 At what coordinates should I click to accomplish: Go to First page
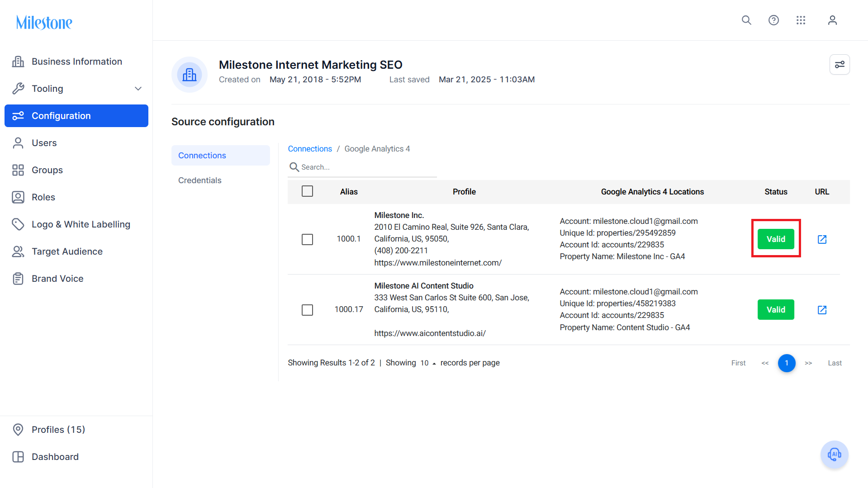pos(738,363)
